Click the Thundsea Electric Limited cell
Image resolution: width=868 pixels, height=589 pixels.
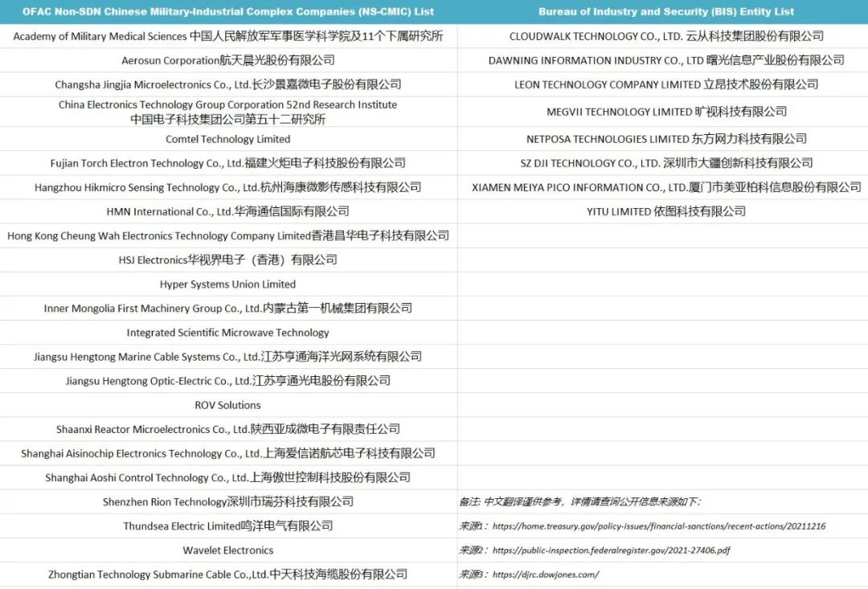coord(228,526)
